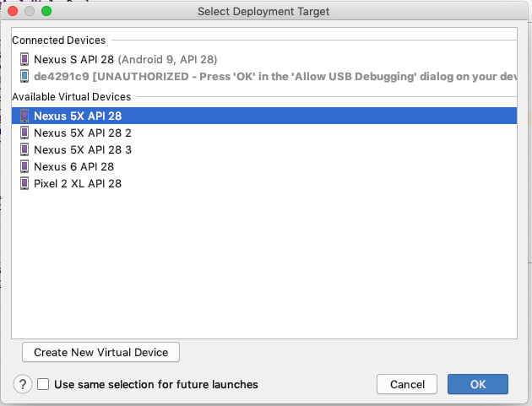Click the Nexus 5X API 28 2 icon

(x=24, y=133)
